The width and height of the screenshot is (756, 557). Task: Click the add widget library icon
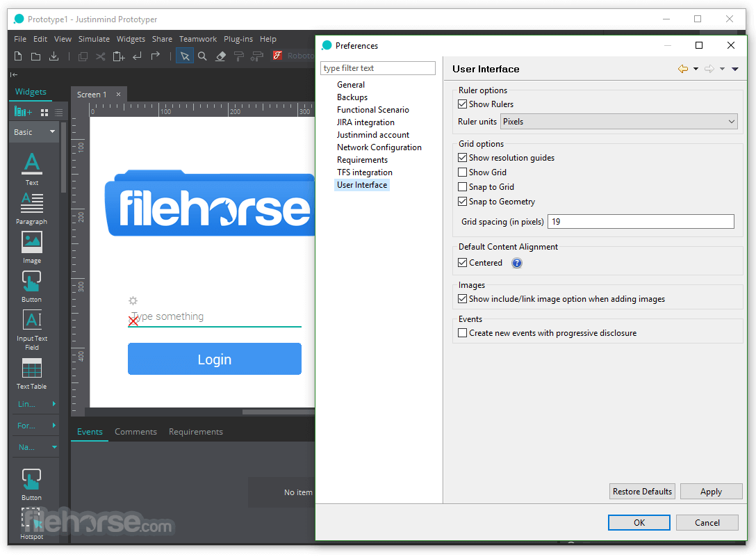(23, 112)
